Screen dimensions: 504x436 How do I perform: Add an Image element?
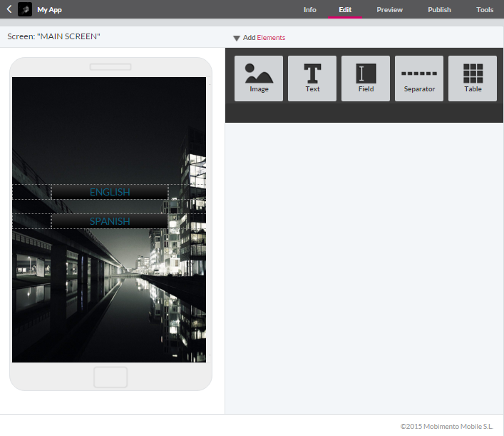tap(259, 78)
